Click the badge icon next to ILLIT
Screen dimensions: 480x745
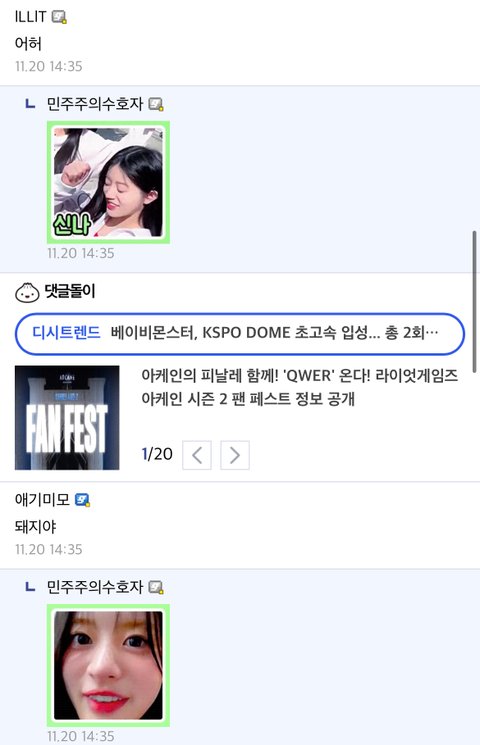59,18
